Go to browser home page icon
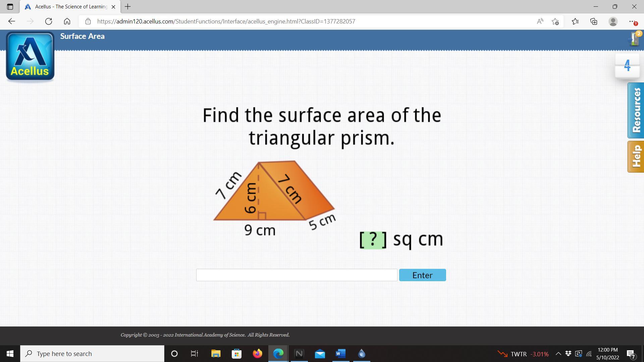Image resolution: width=644 pixels, height=362 pixels. tap(67, 21)
